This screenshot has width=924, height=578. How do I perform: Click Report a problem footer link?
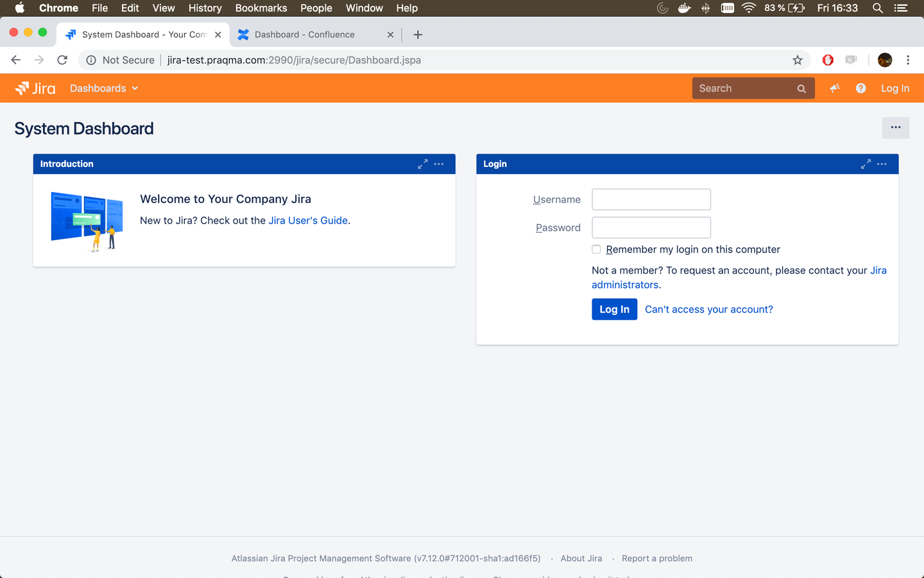[x=657, y=558]
